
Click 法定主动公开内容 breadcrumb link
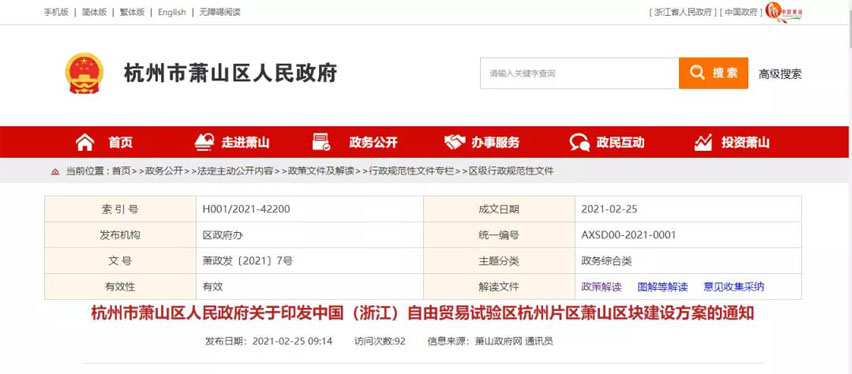pyautogui.click(x=235, y=171)
